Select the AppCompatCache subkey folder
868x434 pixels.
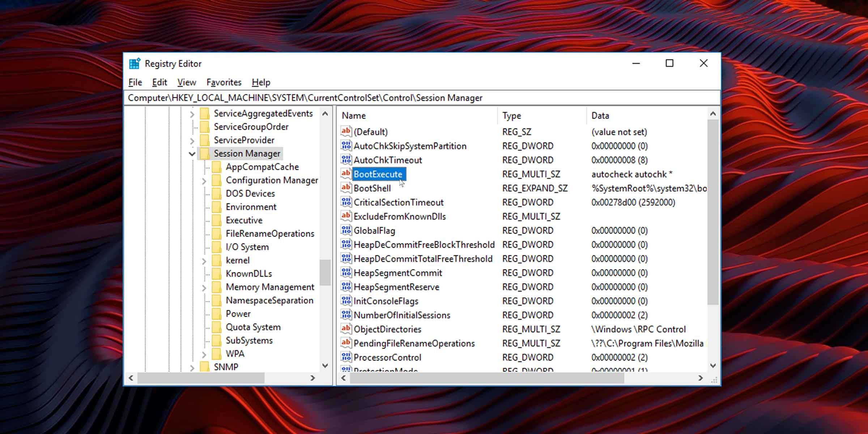[263, 167]
